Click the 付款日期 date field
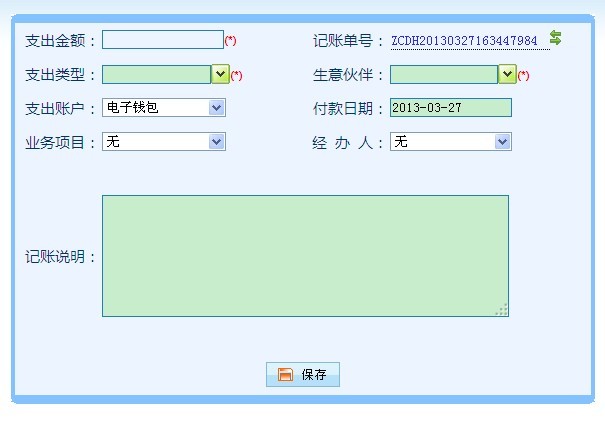 coord(451,108)
